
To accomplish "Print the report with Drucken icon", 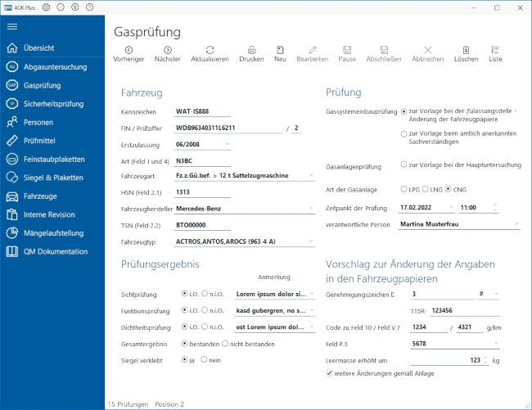I will click(x=251, y=50).
